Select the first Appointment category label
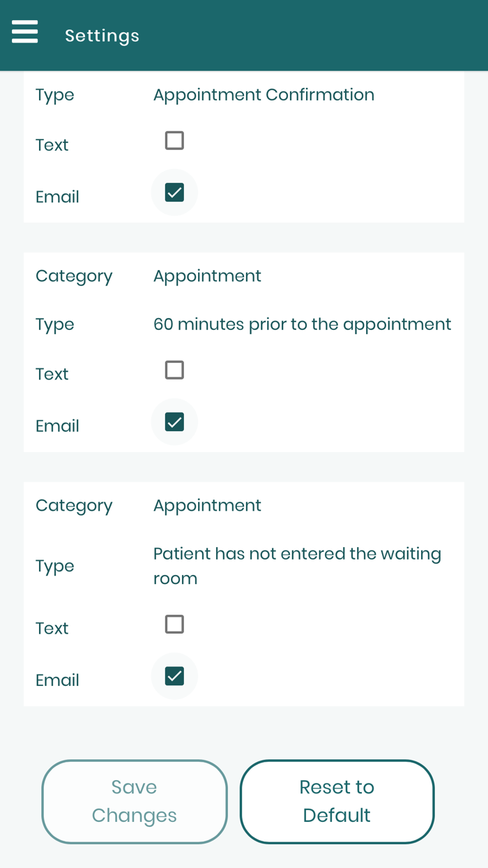 pos(74,275)
